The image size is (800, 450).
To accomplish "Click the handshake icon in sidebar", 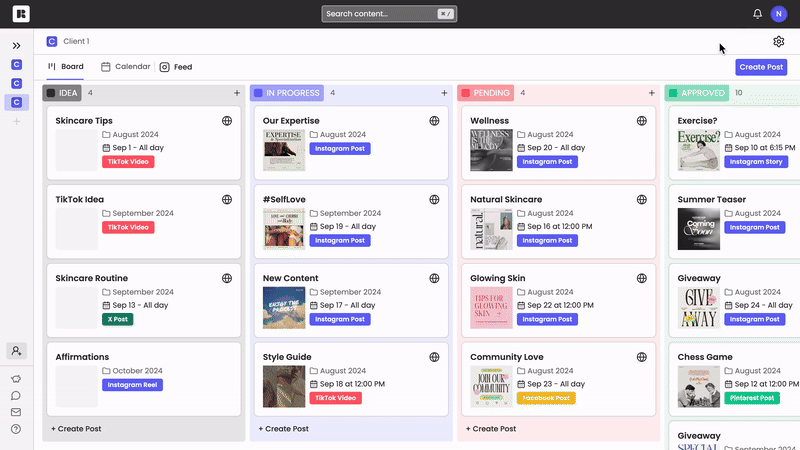I will coord(16,379).
